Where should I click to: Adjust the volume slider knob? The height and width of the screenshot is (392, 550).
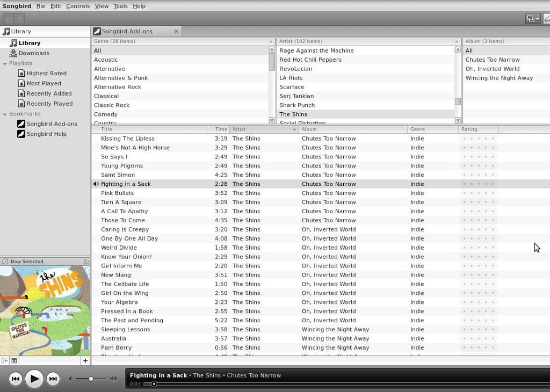(x=91, y=379)
